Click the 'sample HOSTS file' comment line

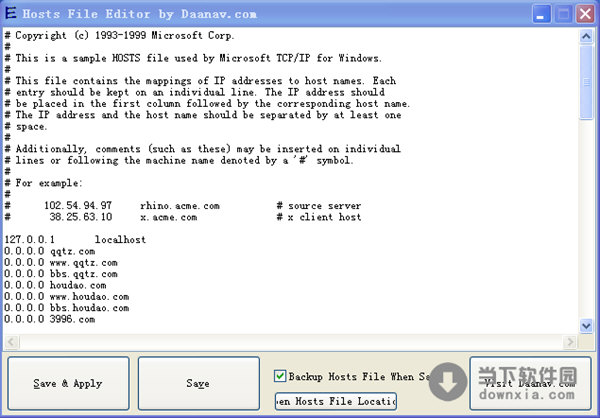click(x=193, y=58)
